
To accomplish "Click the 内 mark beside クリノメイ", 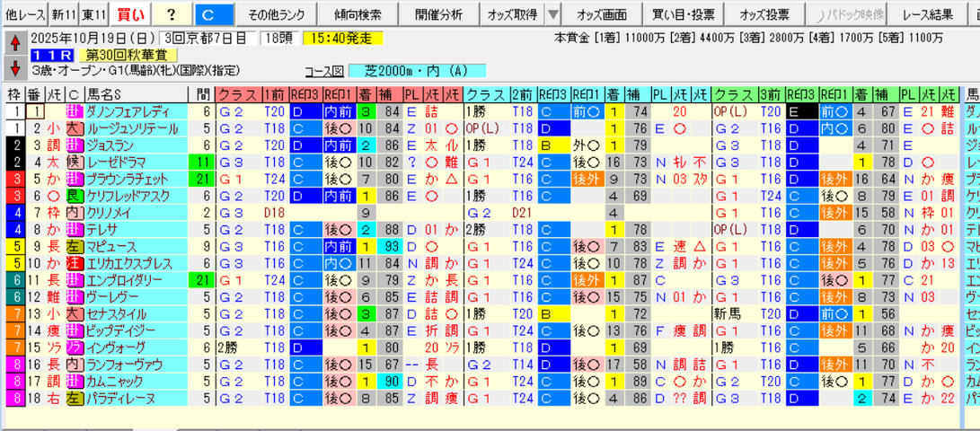I will tap(74, 213).
